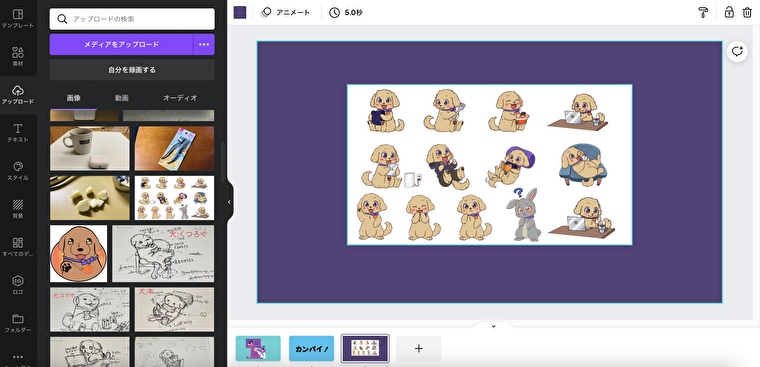Click the 自分を録画する button
Screen dimensions: 760x367
(132, 70)
